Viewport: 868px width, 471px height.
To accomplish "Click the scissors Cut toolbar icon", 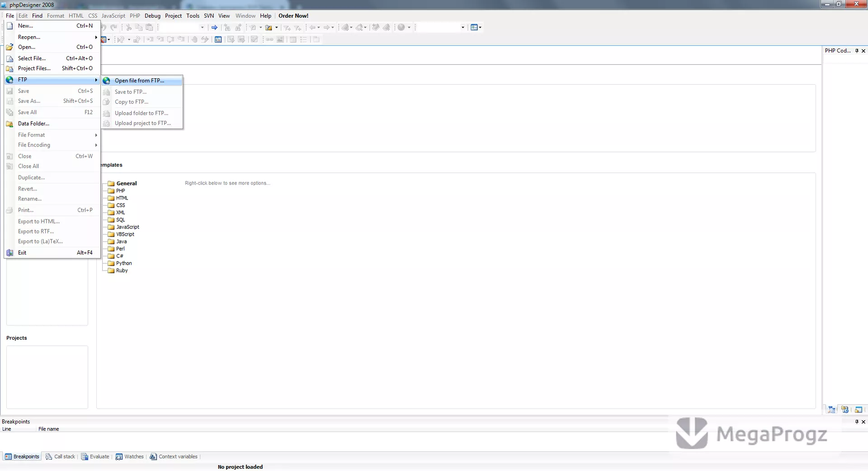I will [x=129, y=28].
